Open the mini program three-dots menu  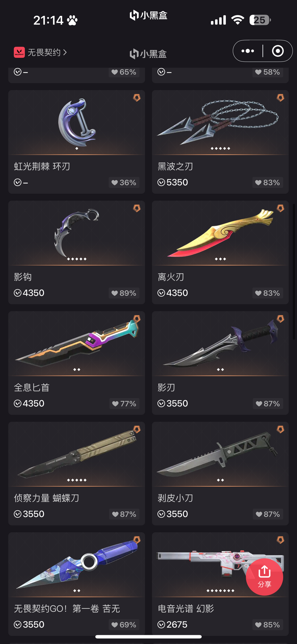248,51
